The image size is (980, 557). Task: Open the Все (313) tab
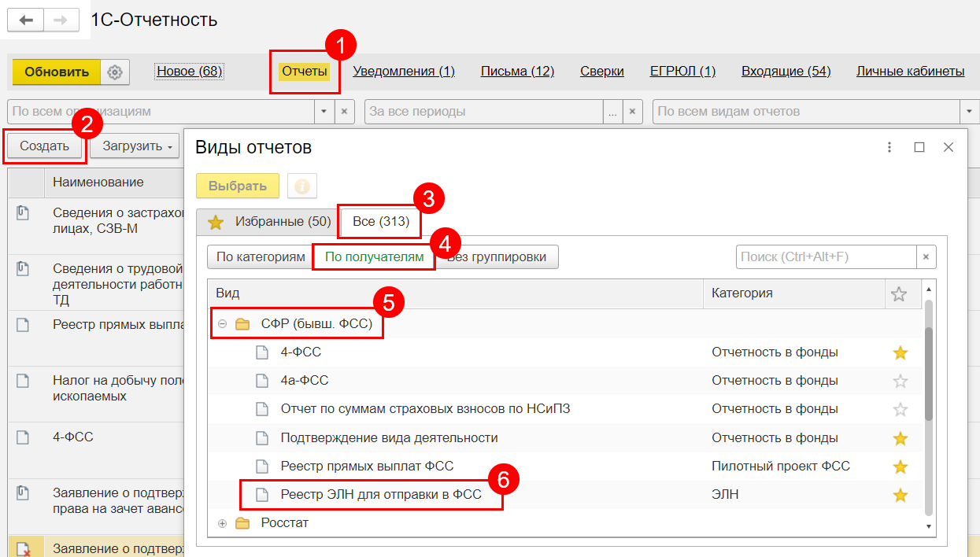pos(381,222)
